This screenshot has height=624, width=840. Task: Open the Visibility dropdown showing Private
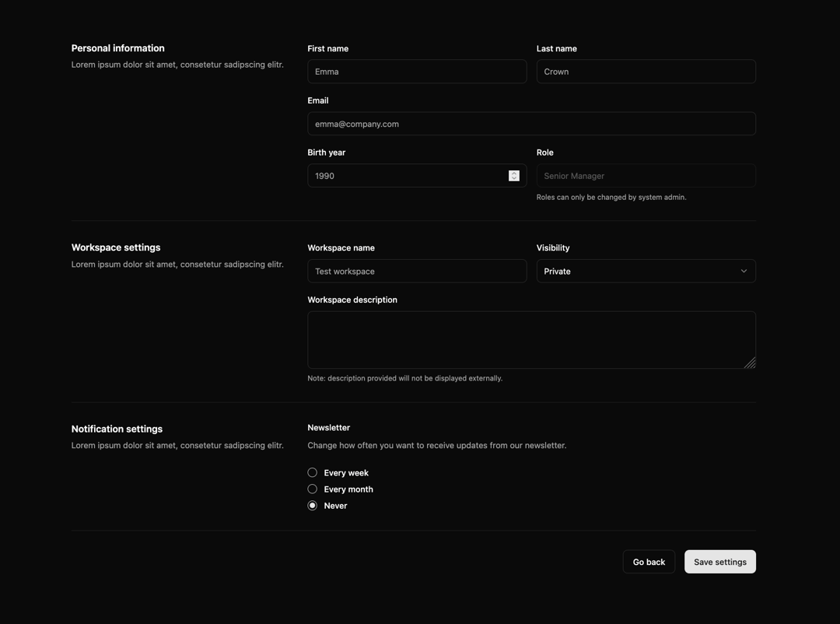[646, 271]
